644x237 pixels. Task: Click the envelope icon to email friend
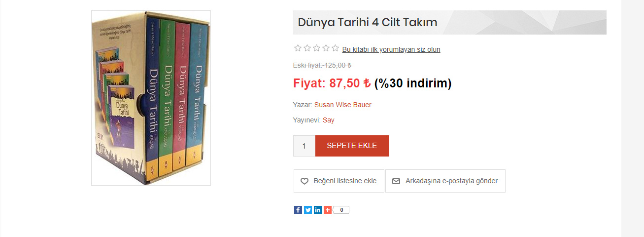click(x=396, y=181)
